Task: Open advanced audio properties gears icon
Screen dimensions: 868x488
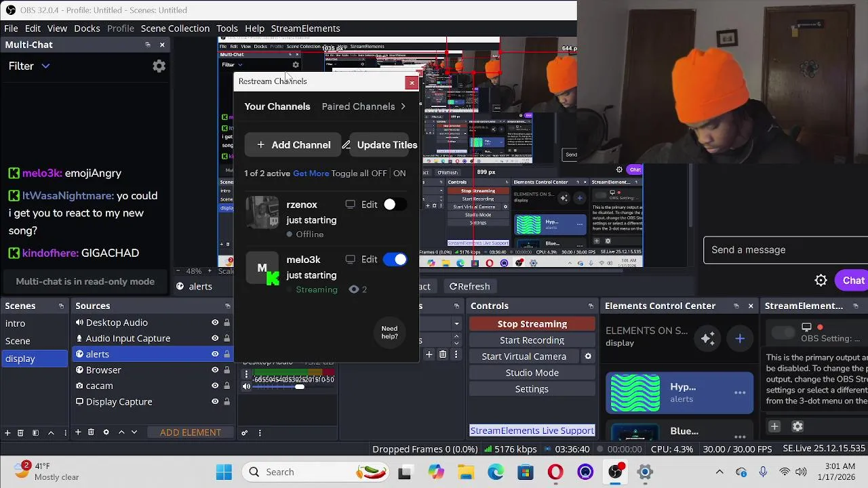Action: (245, 432)
